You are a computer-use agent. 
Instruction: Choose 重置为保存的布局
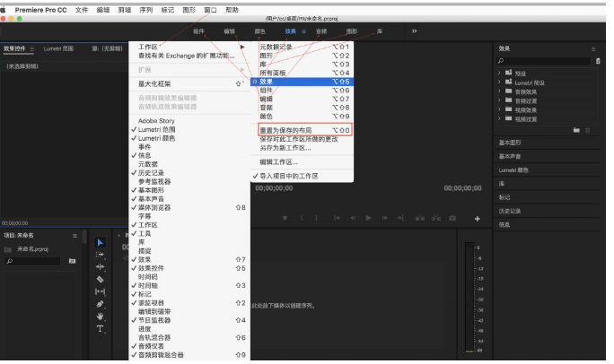[x=305, y=130]
